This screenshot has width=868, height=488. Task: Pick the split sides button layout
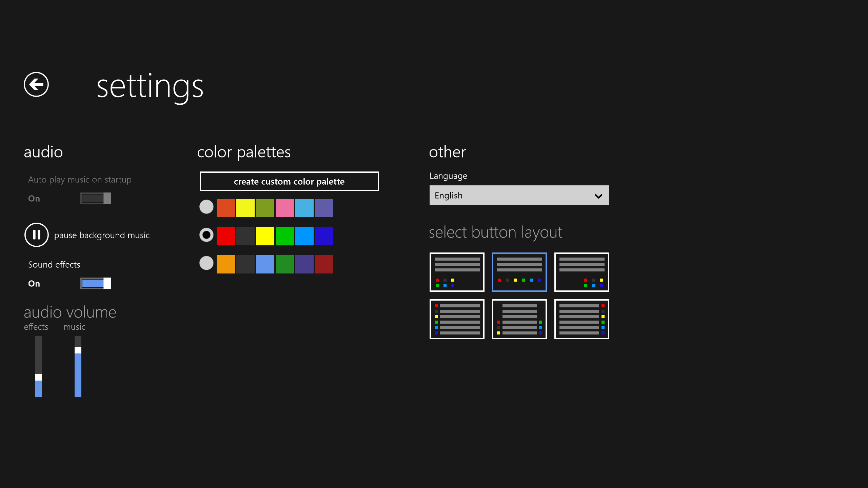[x=519, y=319]
